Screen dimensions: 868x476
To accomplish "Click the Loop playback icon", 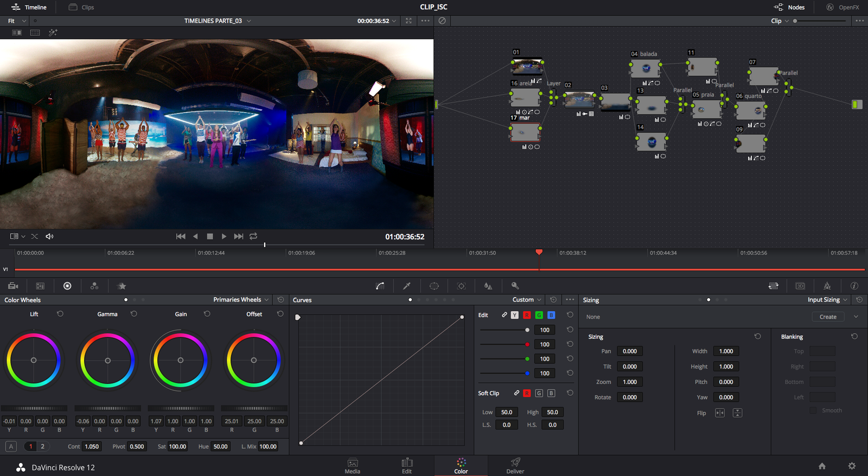I will 253,236.
